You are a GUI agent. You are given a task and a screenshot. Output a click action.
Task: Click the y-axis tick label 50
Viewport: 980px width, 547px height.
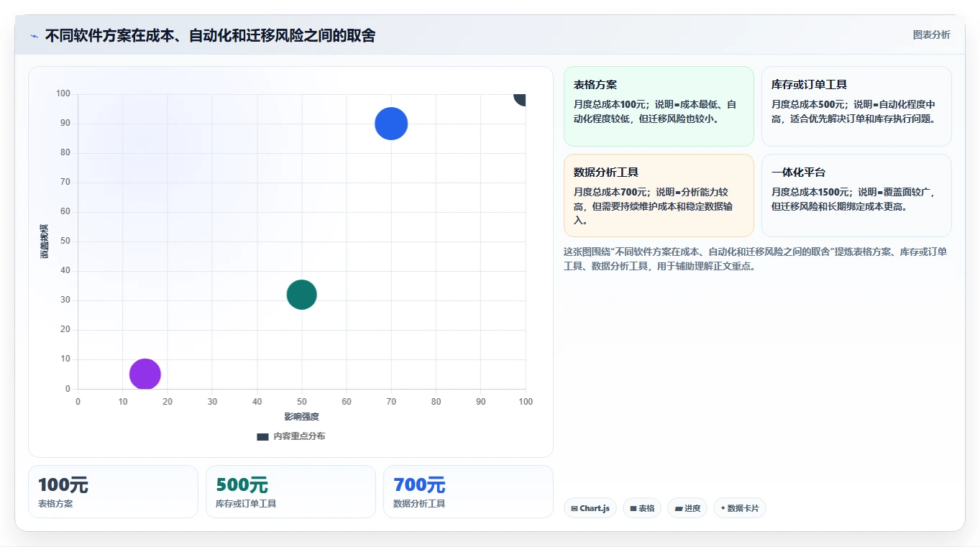coord(65,242)
